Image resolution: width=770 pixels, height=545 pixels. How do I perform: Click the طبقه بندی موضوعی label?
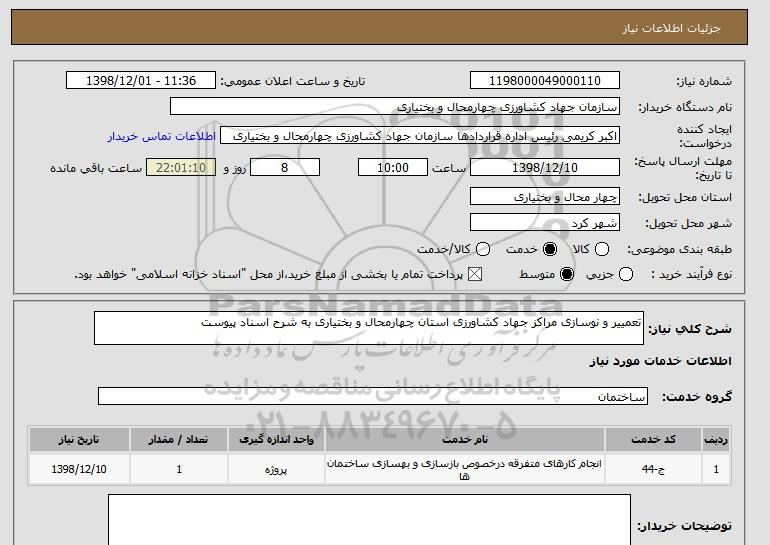[x=679, y=250]
